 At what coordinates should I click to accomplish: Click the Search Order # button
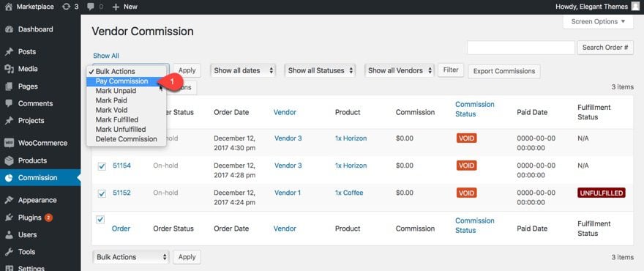pyautogui.click(x=605, y=48)
